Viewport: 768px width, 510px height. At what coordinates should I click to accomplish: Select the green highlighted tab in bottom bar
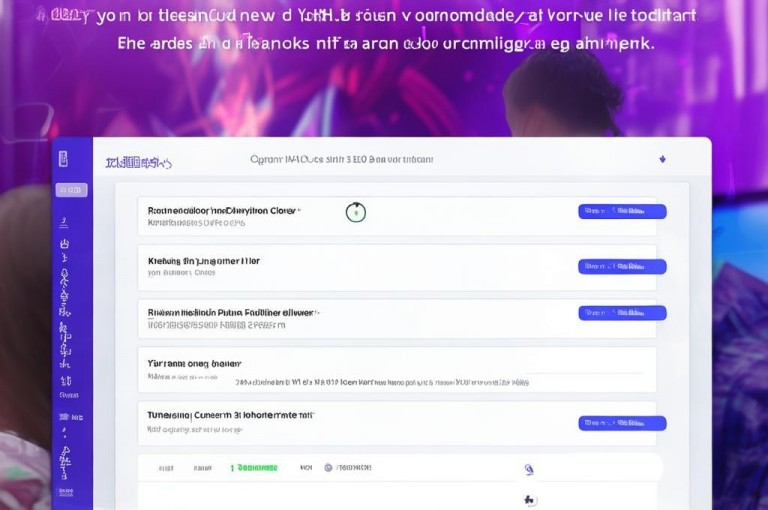254,468
